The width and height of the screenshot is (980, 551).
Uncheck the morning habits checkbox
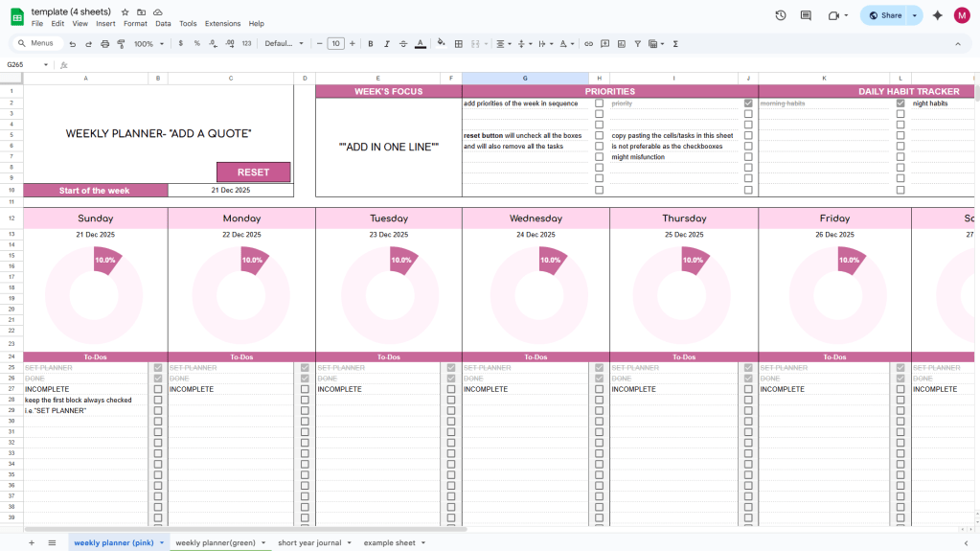pos(900,103)
